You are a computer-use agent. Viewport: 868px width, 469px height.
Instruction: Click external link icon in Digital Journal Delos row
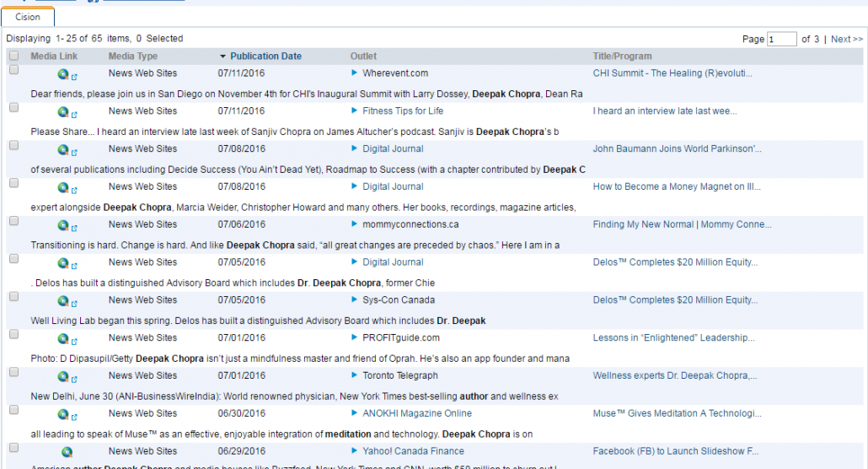tap(74, 266)
